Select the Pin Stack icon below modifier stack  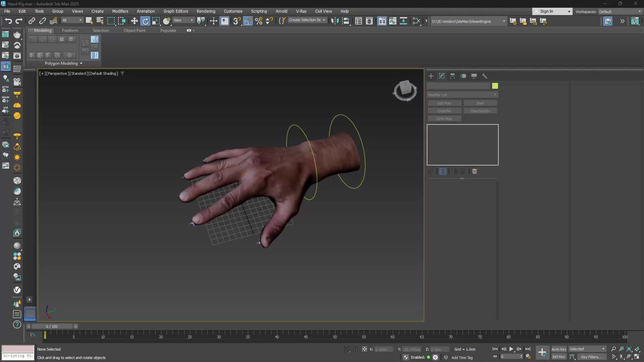431,171
